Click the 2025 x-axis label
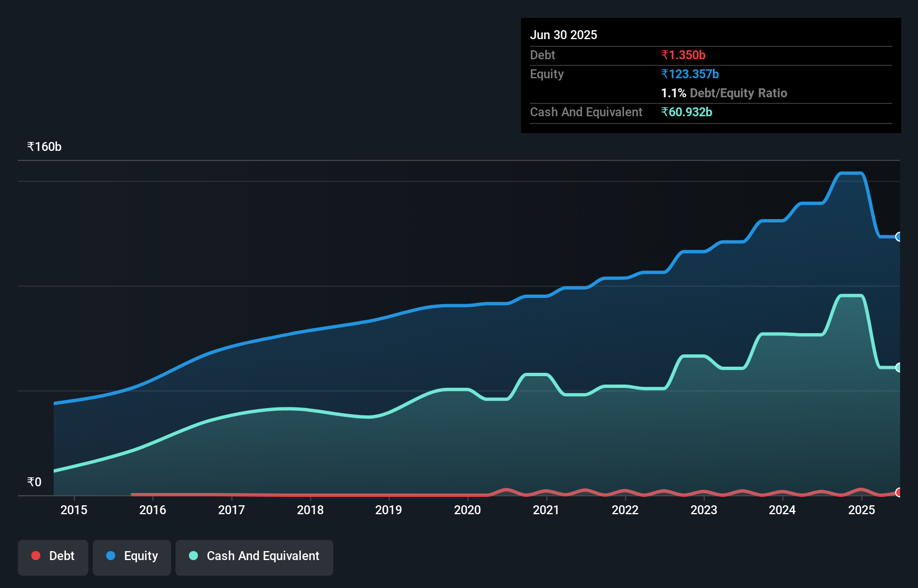This screenshot has width=918, height=588. [x=862, y=510]
